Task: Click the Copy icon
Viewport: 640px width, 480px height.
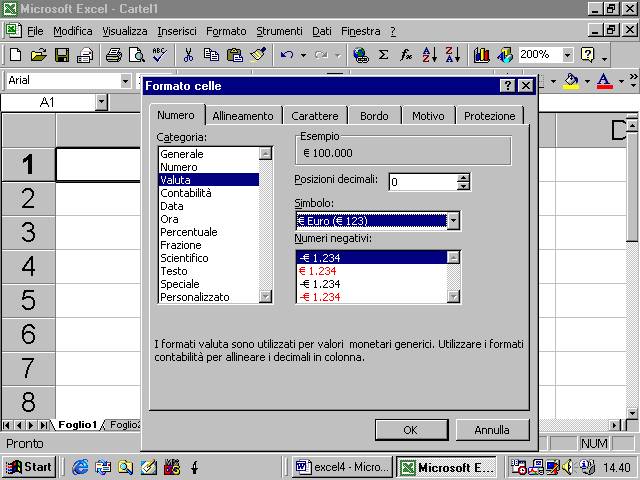Action: click(x=211, y=55)
